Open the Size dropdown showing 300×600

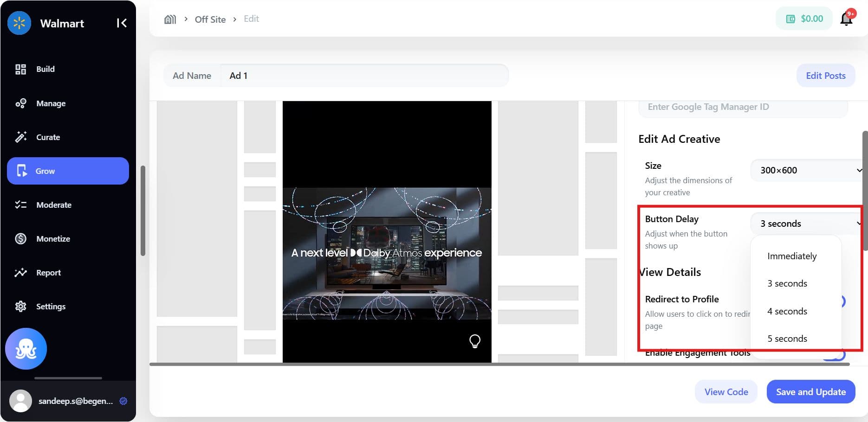pyautogui.click(x=808, y=170)
